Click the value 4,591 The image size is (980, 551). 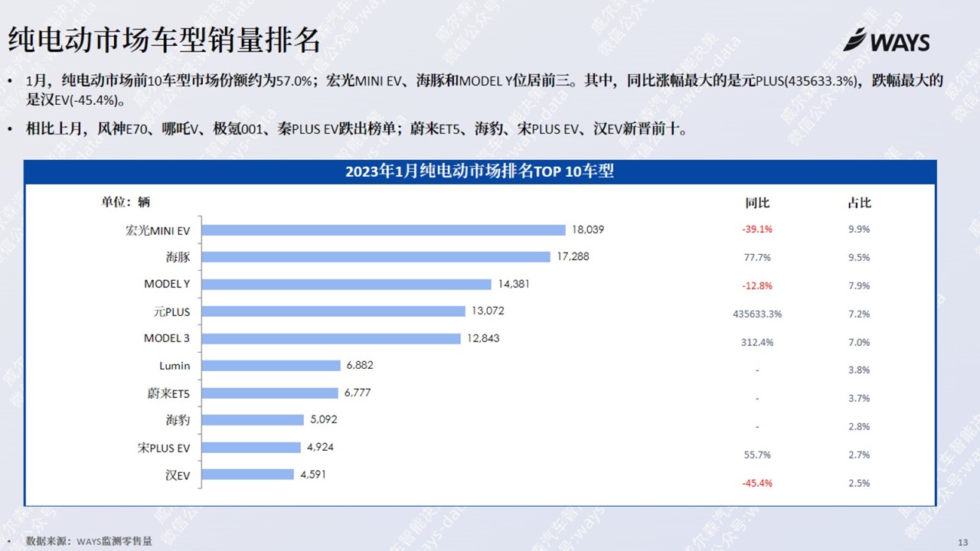313,474
